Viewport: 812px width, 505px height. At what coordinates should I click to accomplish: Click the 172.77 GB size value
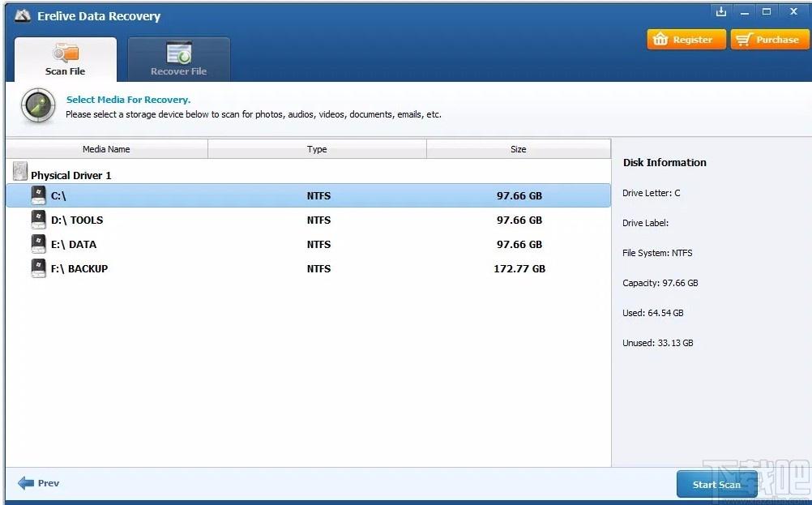(519, 269)
